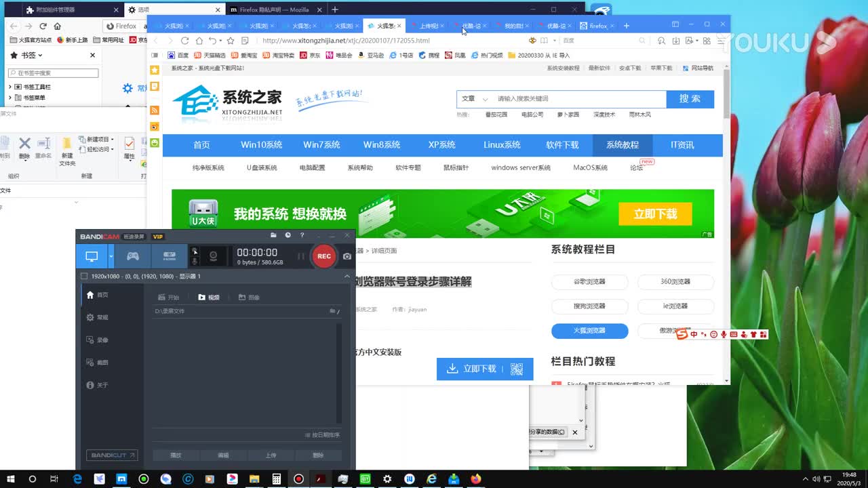
Task: Open U盘装系统 sub-navigation link
Action: click(x=262, y=168)
